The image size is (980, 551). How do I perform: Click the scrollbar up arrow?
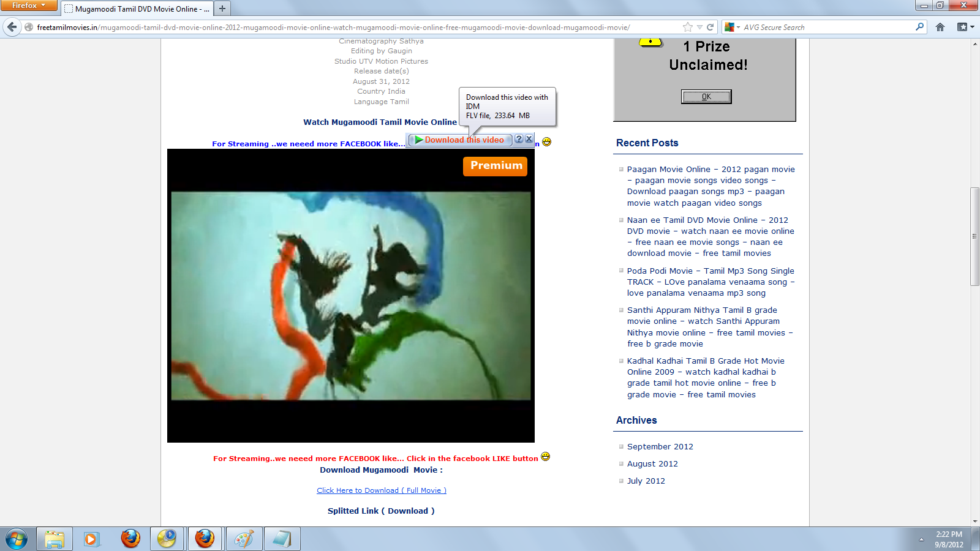click(x=974, y=43)
